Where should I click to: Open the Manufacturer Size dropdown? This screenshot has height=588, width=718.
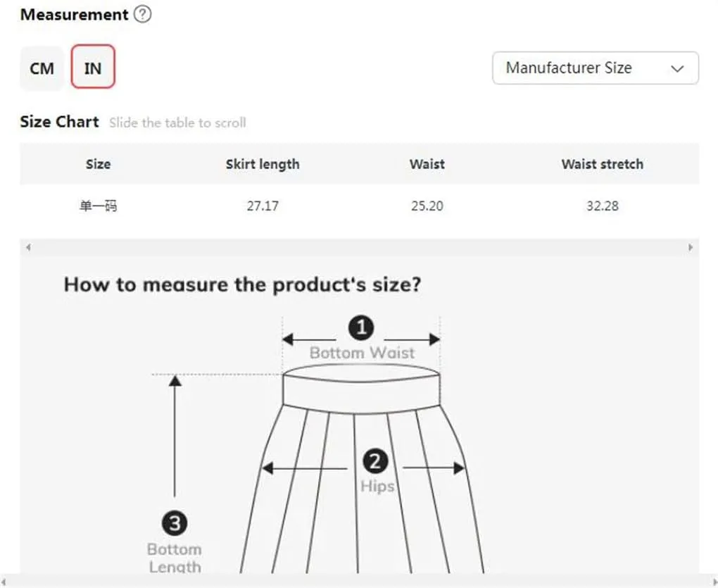(x=596, y=68)
